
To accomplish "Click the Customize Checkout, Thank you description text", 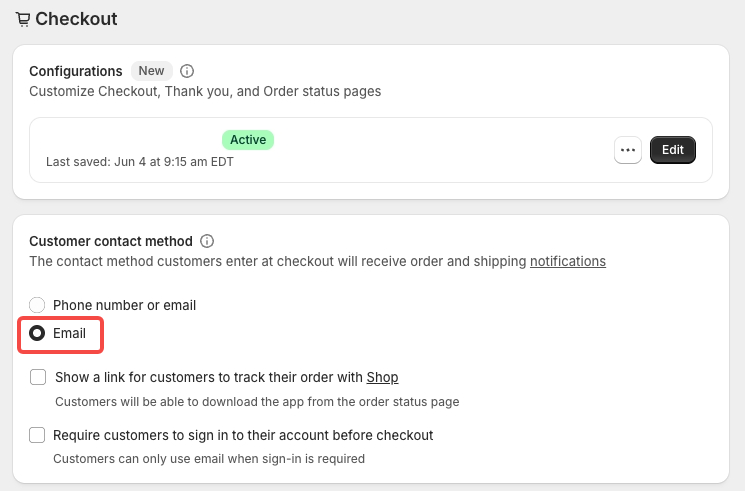I will pyautogui.click(x=205, y=91).
